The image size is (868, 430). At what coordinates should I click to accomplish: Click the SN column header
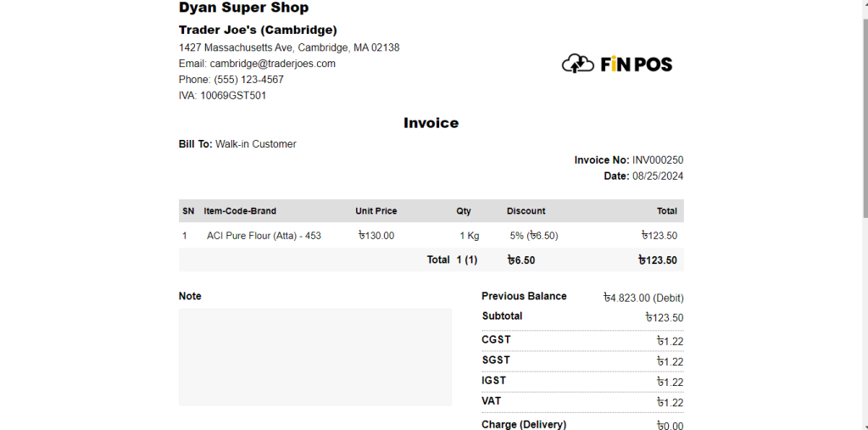click(188, 211)
